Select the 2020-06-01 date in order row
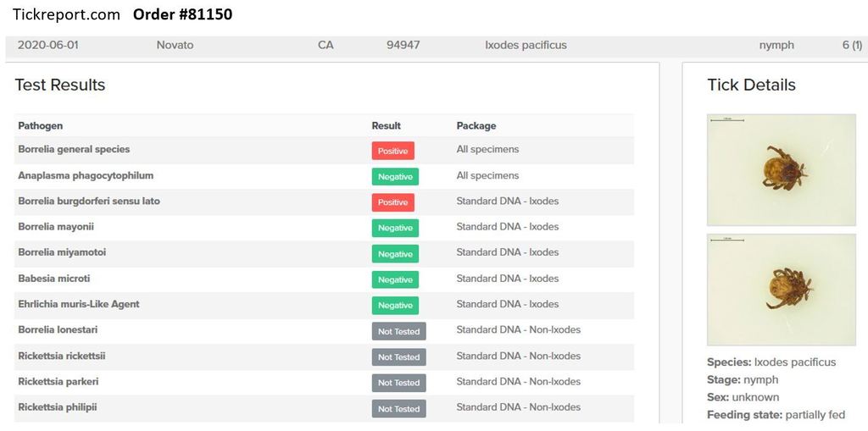 click(48, 45)
